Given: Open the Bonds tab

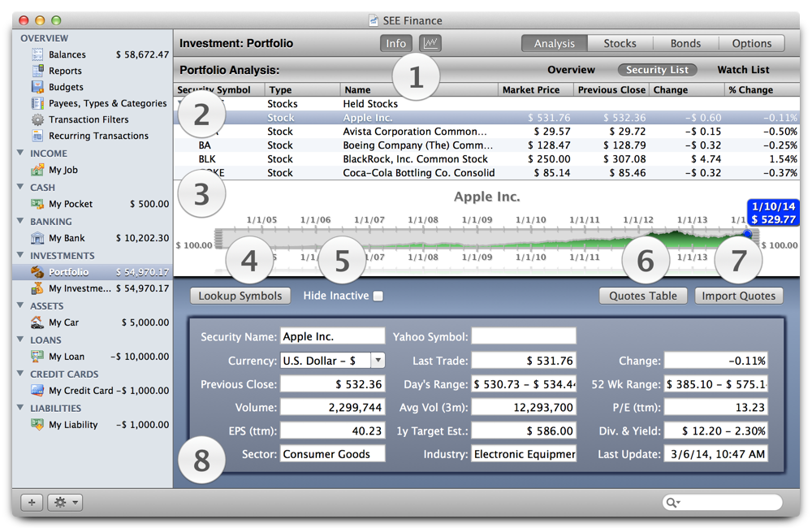Looking at the screenshot, I should click(x=685, y=44).
